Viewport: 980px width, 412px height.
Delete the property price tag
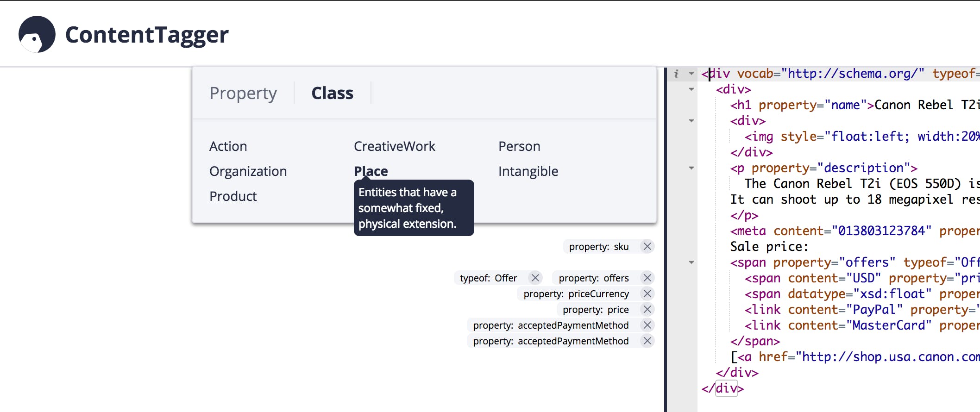coord(647,309)
